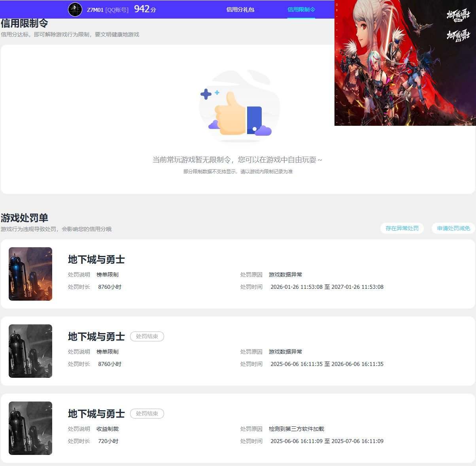Click the 信用分达标 subtitle under 信用限制令
This screenshot has height=466, width=476.
click(x=70, y=34)
